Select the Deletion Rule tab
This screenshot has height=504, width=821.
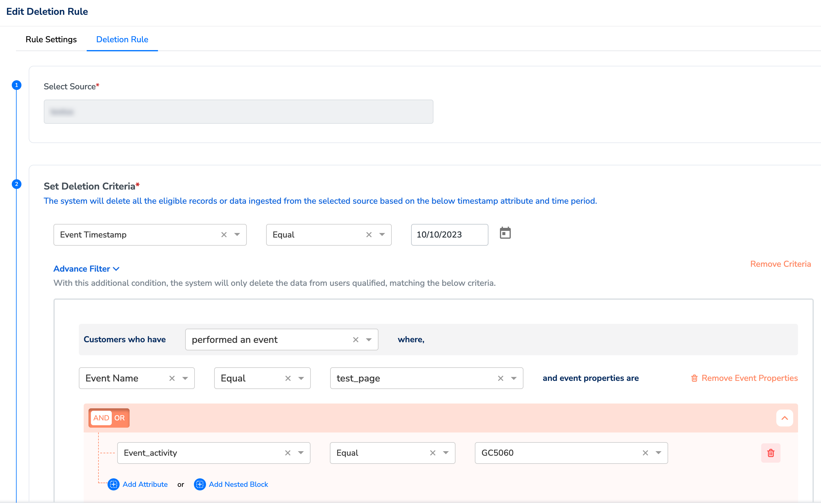[x=122, y=39]
